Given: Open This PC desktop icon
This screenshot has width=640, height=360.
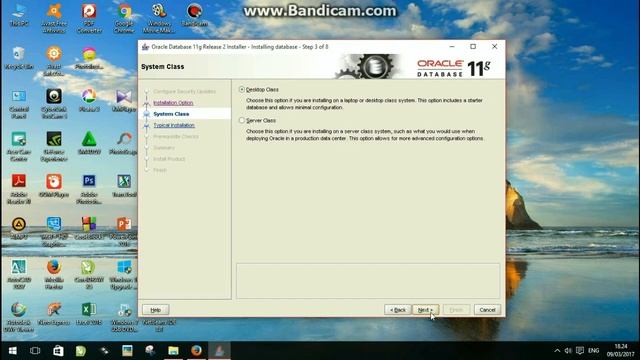Looking at the screenshot, I should [19, 15].
